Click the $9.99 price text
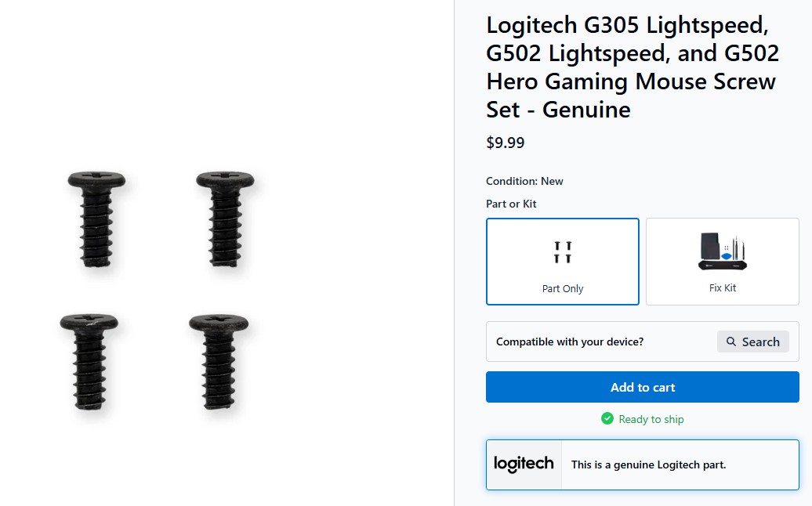This screenshot has width=812, height=506. click(x=505, y=143)
